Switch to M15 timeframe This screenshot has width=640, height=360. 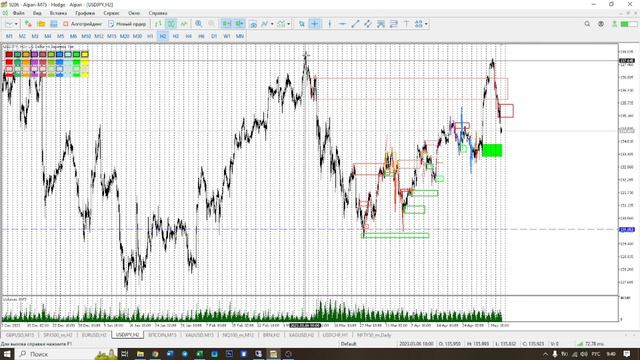point(111,36)
